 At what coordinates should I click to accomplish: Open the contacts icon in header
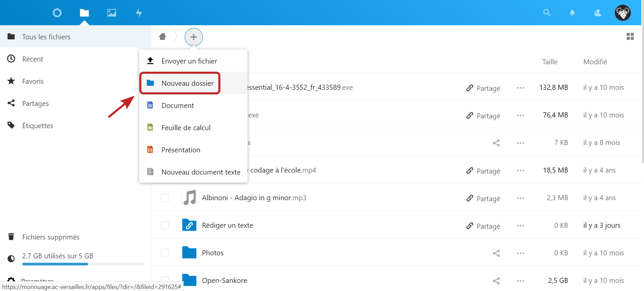coord(598,13)
